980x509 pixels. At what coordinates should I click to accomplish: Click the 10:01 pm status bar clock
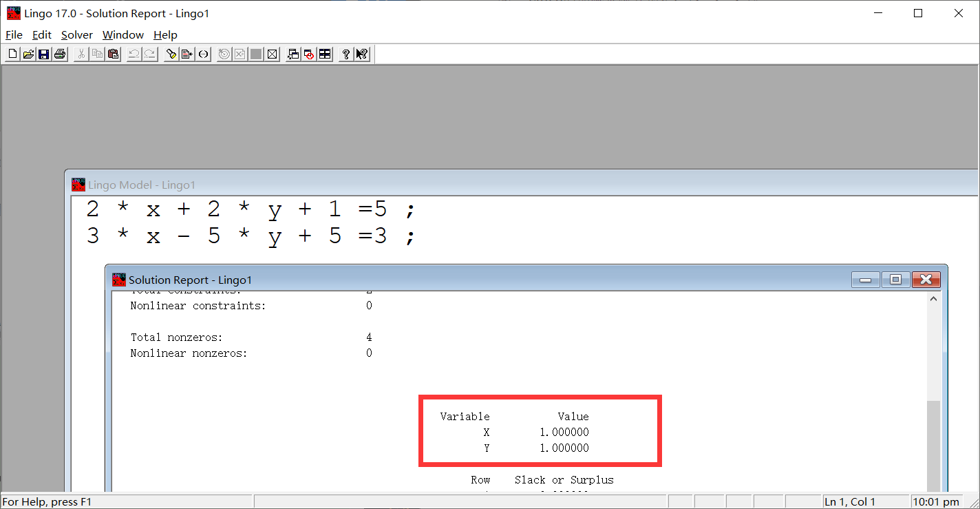pyautogui.click(x=937, y=502)
